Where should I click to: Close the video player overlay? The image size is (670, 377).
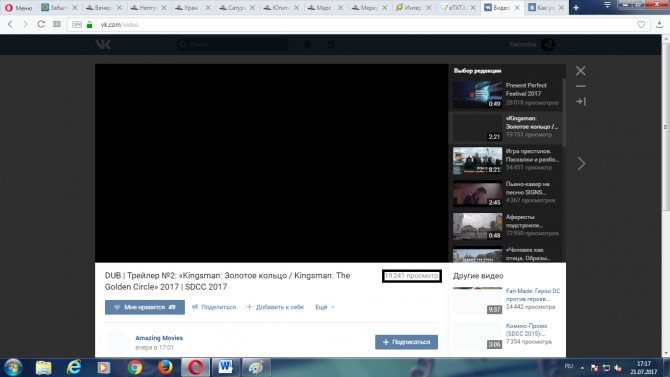click(580, 71)
